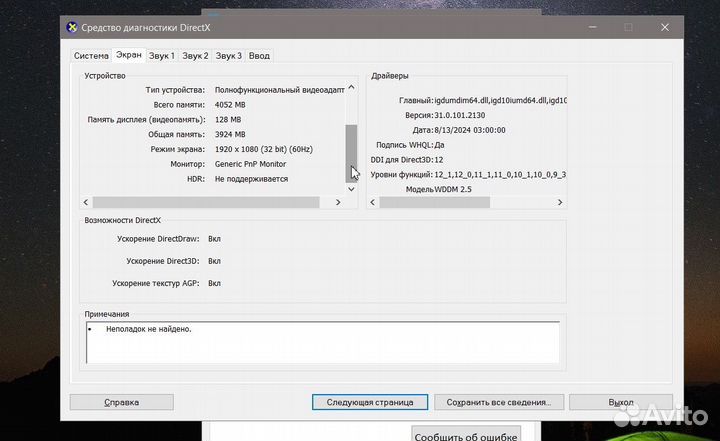Close the DirectX diagnostic window

click(x=664, y=27)
